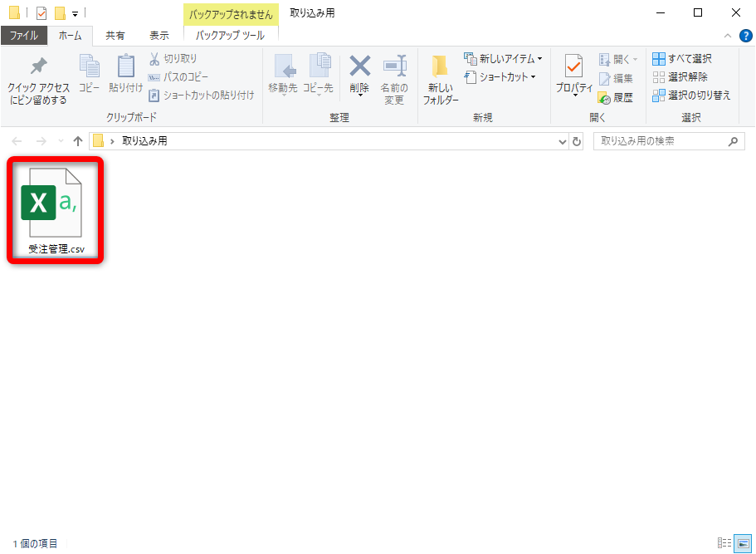Create folder via 新しいフォルダー icon
The height and width of the screenshot is (554, 756).
tap(441, 76)
